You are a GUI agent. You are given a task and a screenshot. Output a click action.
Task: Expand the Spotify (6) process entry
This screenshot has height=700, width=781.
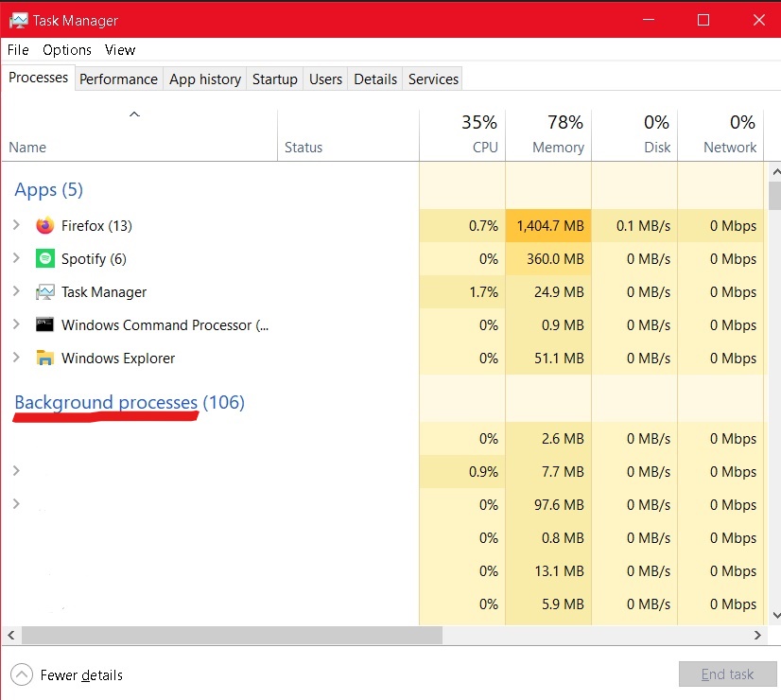click(17, 258)
